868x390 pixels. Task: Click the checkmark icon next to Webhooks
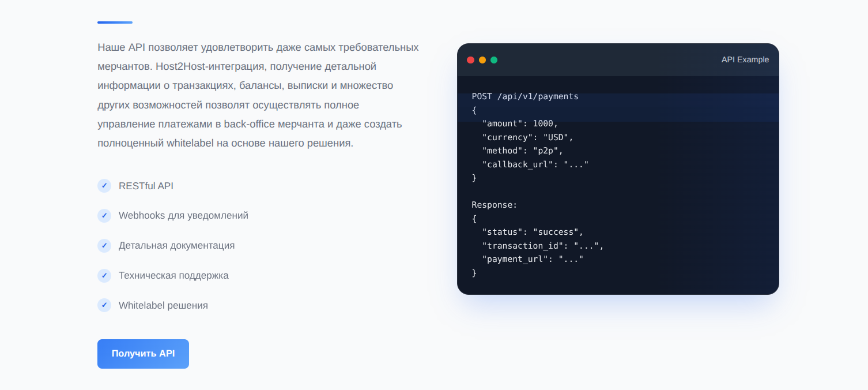[x=104, y=216]
